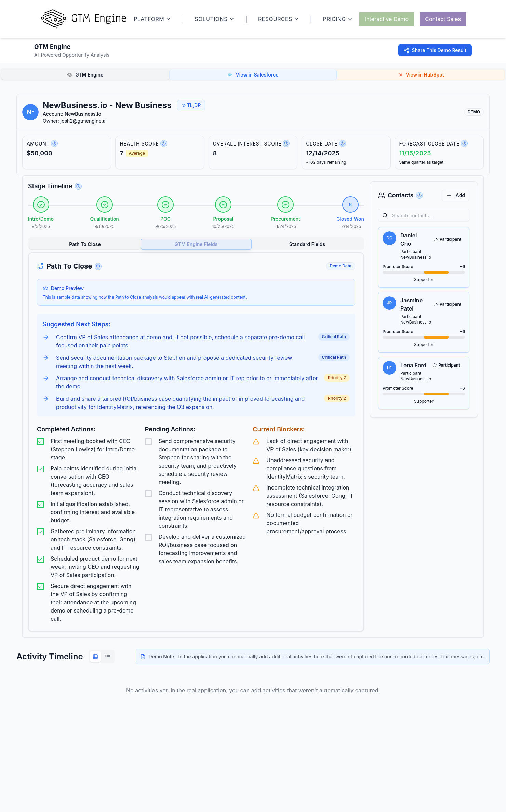The height and width of the screenshot is (812, 506).
Task: Check Send comprehensive security documentation action
Action: 148,442
